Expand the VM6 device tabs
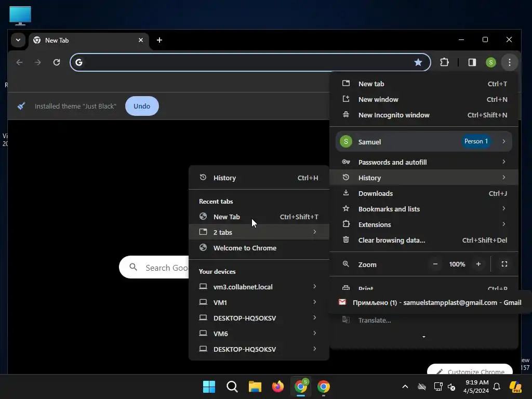Screen dimensions: 532x399 point(259,334)
